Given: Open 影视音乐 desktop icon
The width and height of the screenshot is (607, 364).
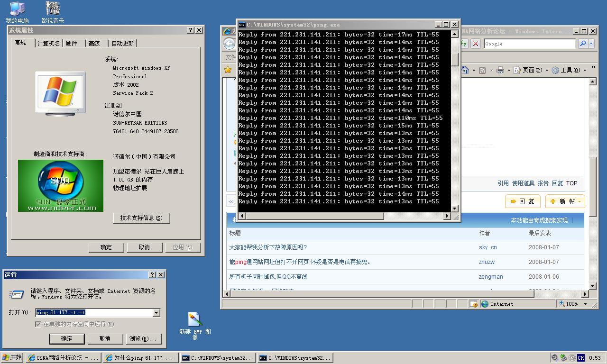Looking at the screenshot, I should tap(53, 10).
